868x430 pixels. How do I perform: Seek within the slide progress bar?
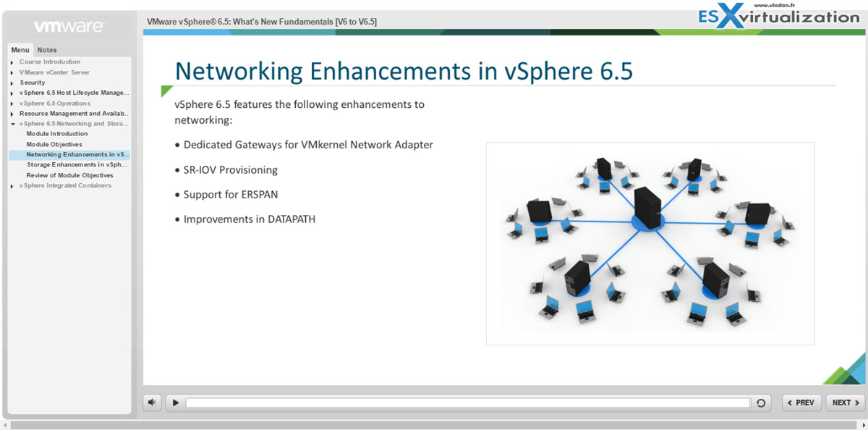point(468,402)
